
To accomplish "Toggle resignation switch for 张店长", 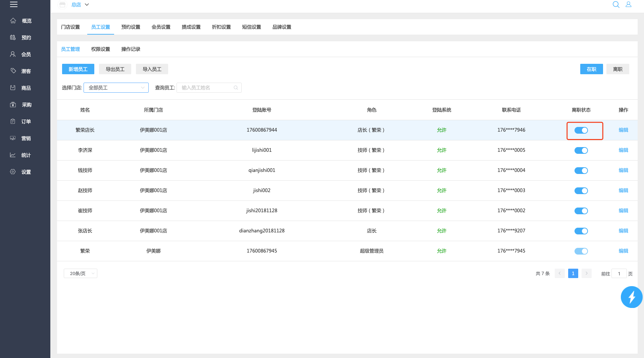I will point(581,231).
